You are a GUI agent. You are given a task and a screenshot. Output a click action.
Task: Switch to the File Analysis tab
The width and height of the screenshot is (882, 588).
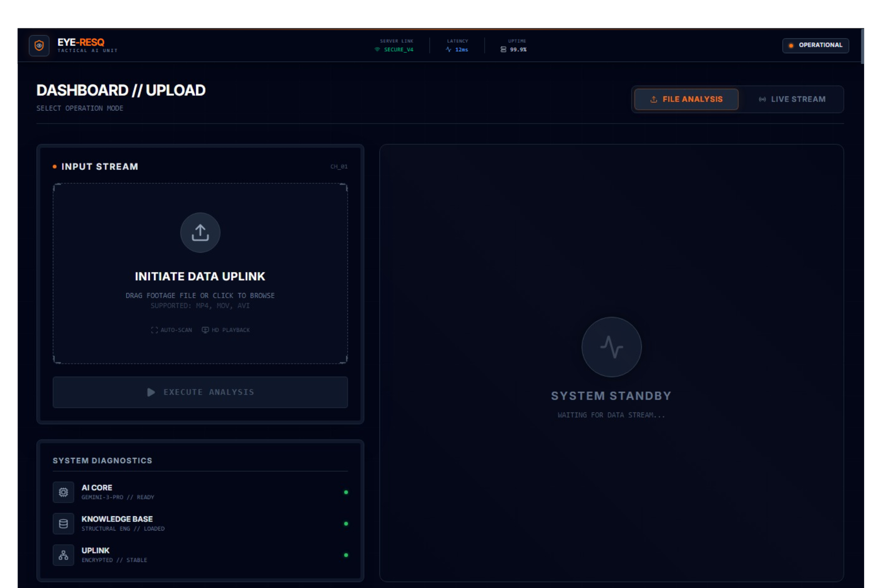(686, 99)
